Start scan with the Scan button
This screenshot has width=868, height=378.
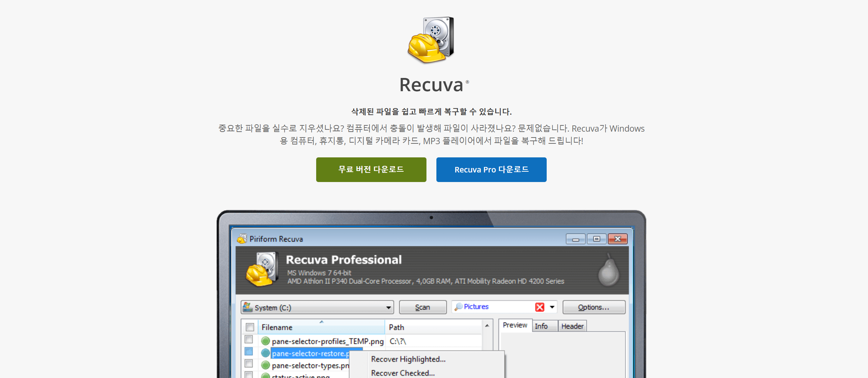pos(423,307)
